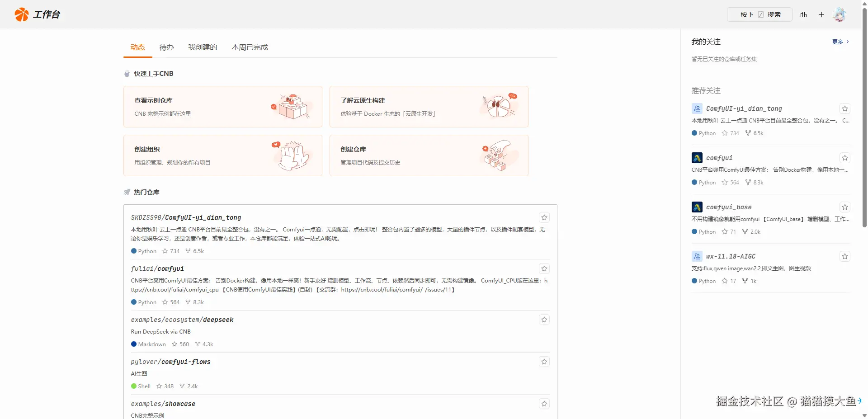Open the user avatar menu
The image size is (868, 419).
[840, 14]
